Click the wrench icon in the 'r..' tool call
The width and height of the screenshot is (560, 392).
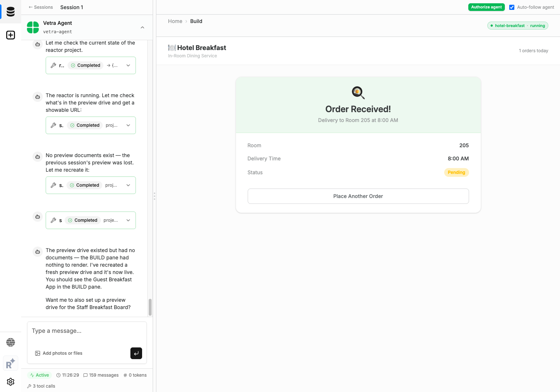pos(53,65)
